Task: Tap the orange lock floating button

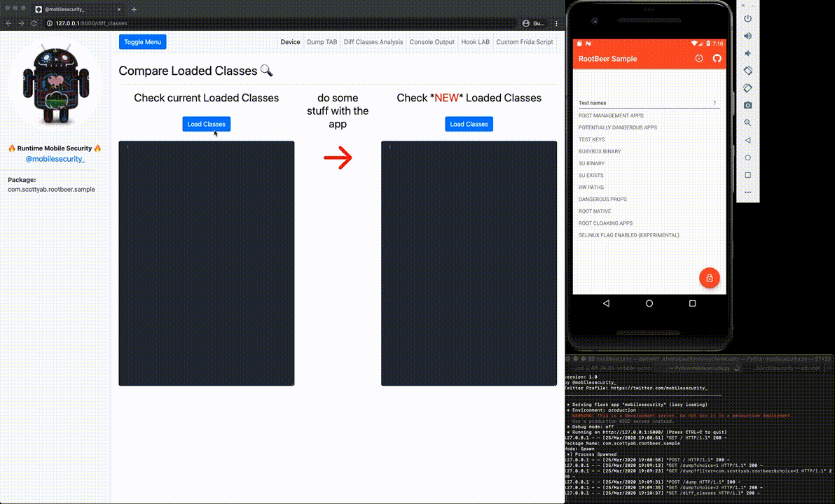Action: (710, 278)
